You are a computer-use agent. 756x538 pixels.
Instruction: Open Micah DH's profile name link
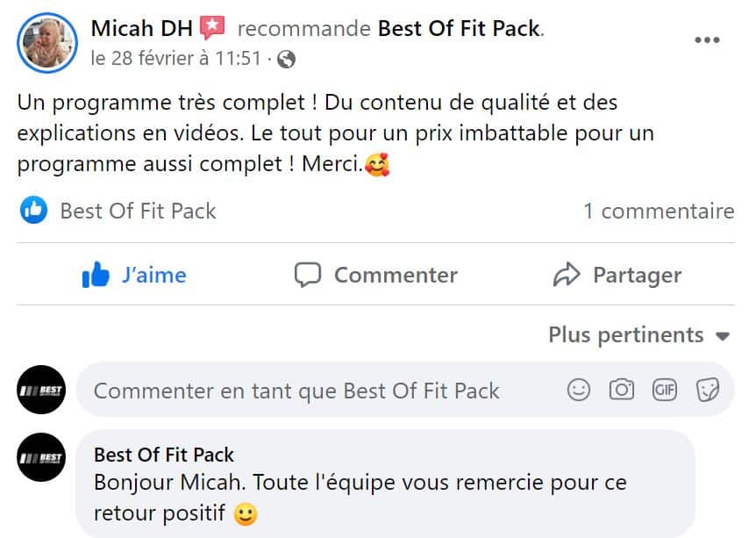[x=141, y=28]
